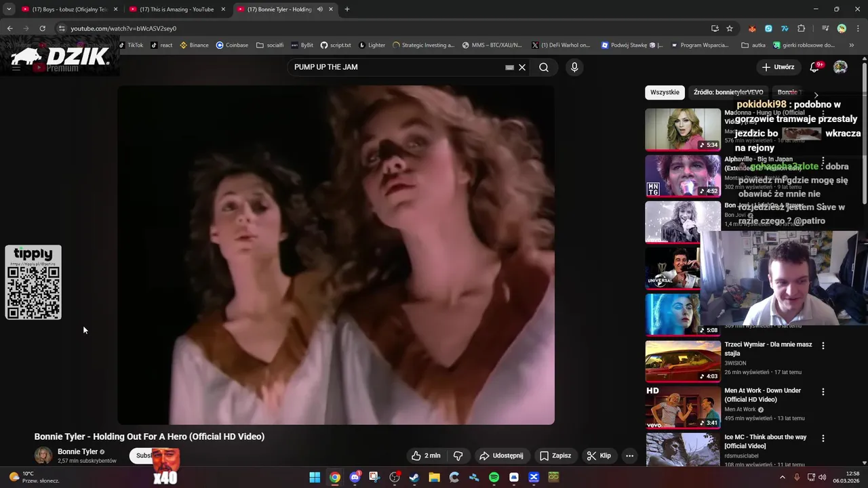Open the extensions puzzle icon
Viewport: 868px width, 488px height.
802,28
